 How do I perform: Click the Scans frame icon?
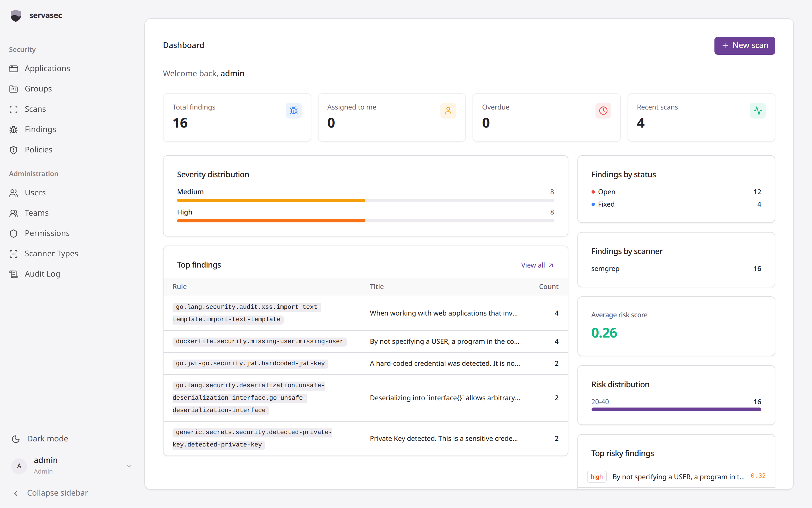coord(14,109)
